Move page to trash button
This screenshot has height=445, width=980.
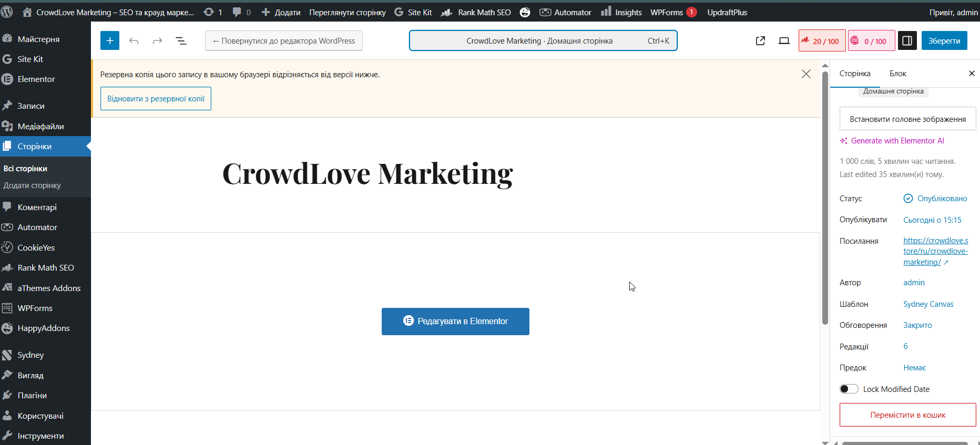tap(908, 415)
